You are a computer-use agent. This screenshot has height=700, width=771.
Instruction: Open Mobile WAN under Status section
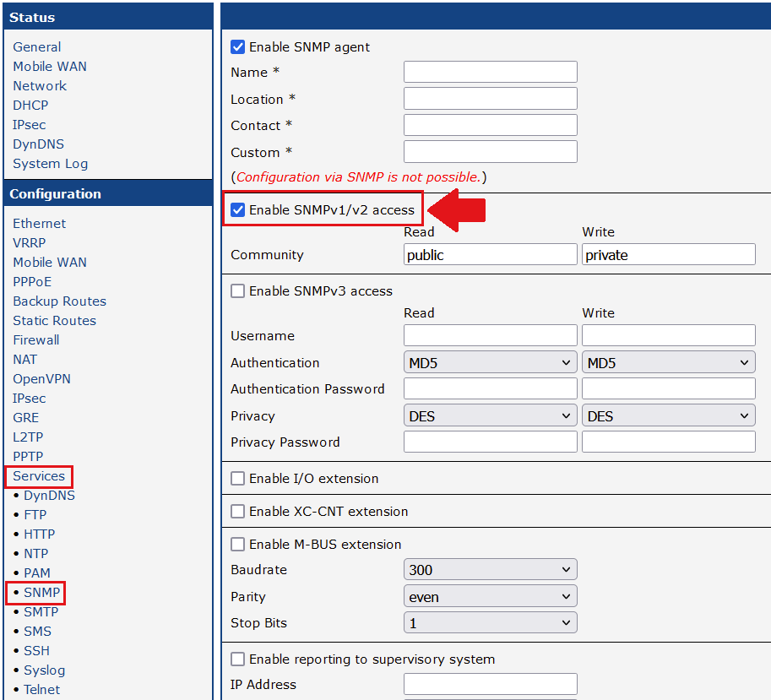point(50,67)
